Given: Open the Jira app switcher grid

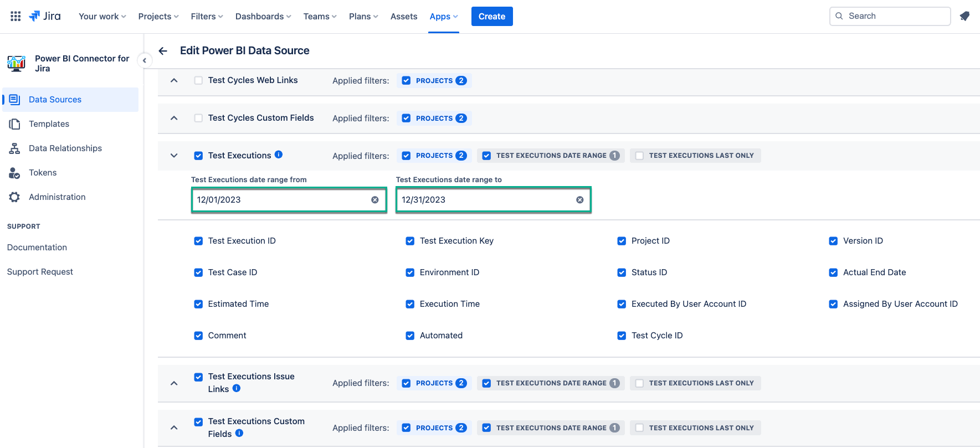Looking at the screenshot, I should pyautogui.click(x=16, y=16).
